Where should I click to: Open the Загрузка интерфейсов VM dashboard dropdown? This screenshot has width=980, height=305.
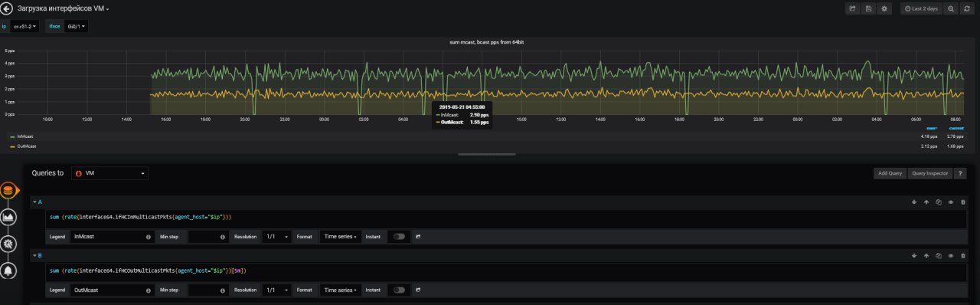point(64,8)
